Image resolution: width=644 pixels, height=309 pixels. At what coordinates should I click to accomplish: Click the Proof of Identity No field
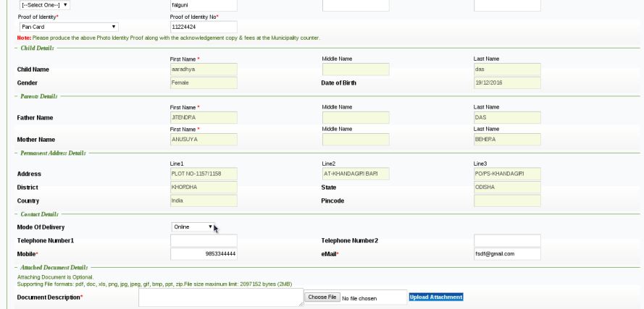[x=204, y=27]
